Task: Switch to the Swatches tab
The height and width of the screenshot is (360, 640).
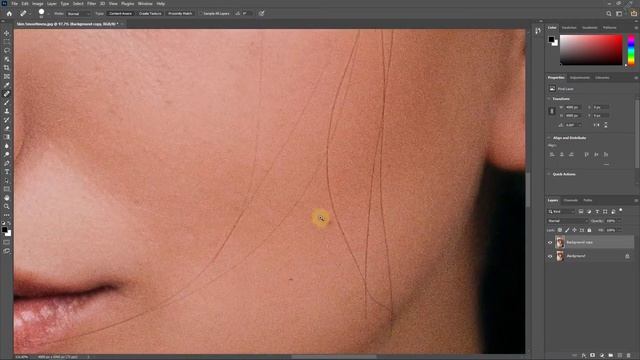Action: pyautogui.click(x=569, y=28)
